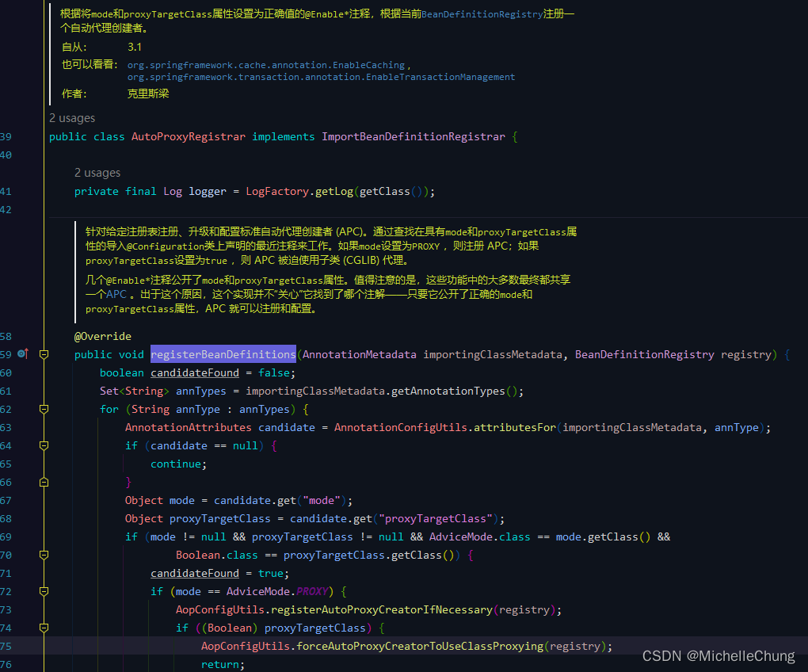This screenshot has height=672, width=808.
Task: Click line number 75 in the gutter
Action: tap(9, 646)
